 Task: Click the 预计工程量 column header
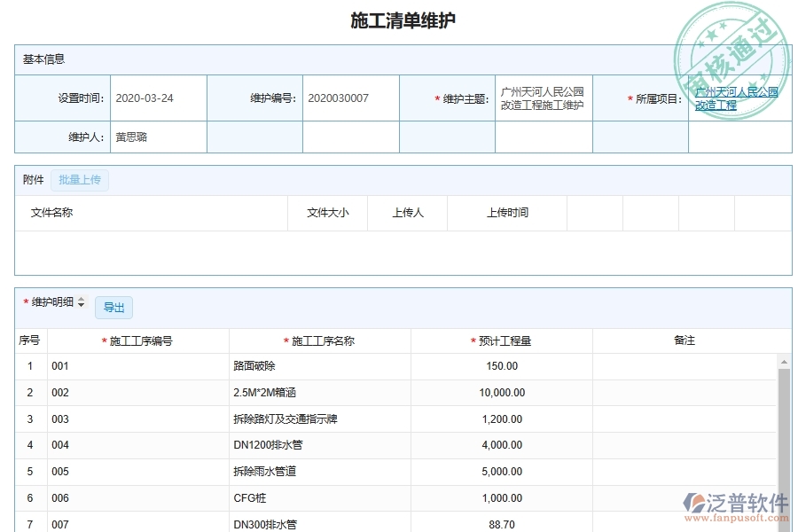tap(503, 340)
